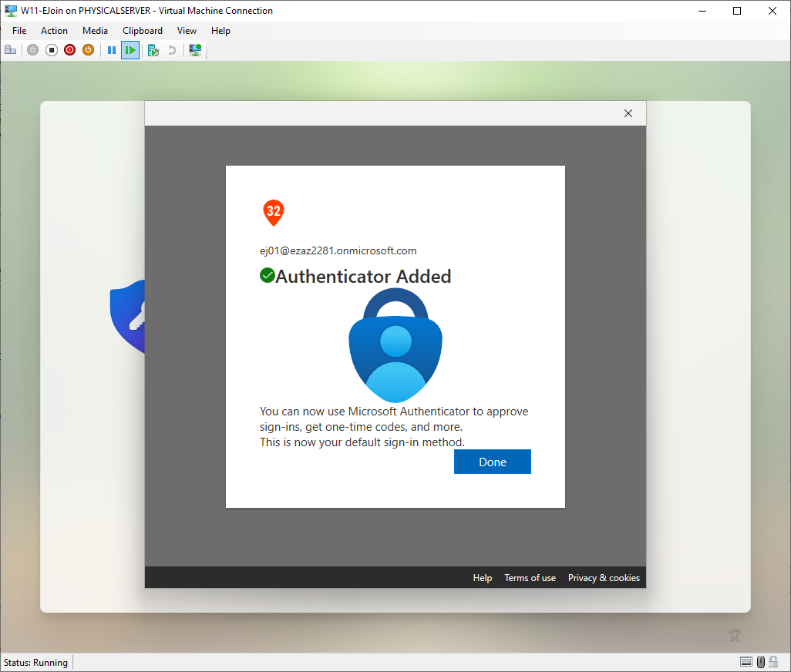The height and width of the screenshot is (672, 791).
Task: Open the Help menu in menu bar
Action: [x=220, y=31]
